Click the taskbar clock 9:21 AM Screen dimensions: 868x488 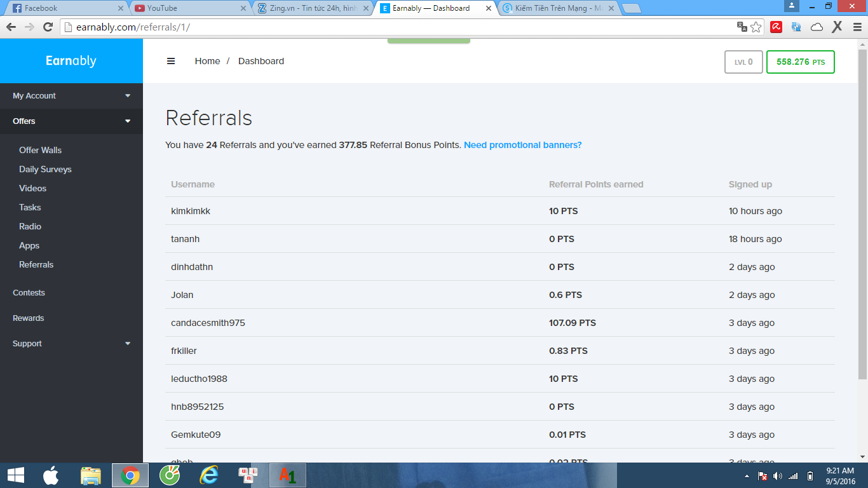pyautogui.click(x=839, y=475)
